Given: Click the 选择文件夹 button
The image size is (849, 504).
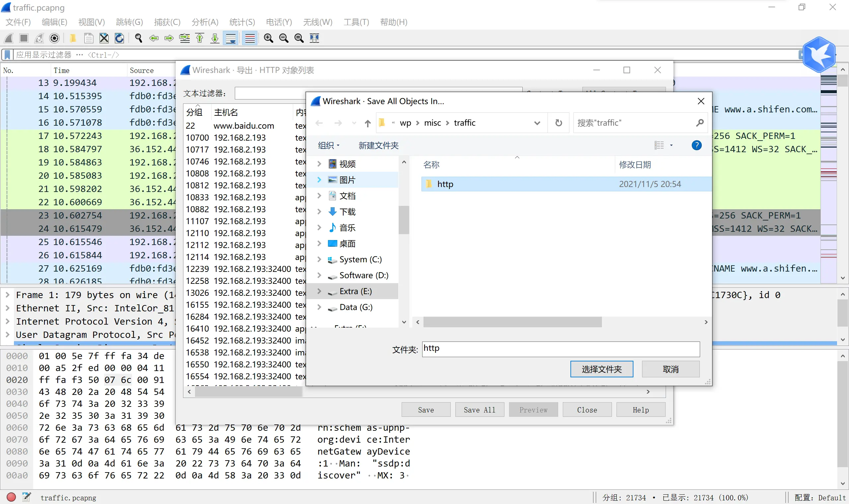Looking at the screenshot, I should tap(602, 369).
